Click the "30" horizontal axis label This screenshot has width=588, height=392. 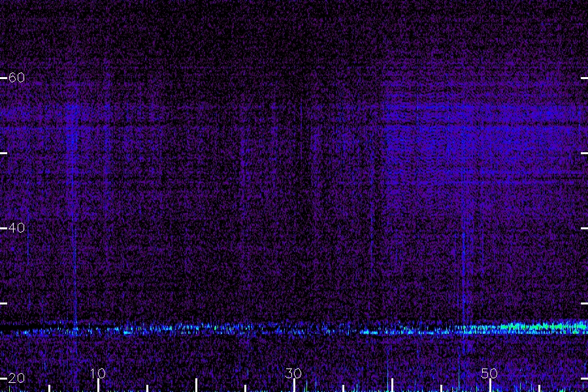[x=293, y=373]
